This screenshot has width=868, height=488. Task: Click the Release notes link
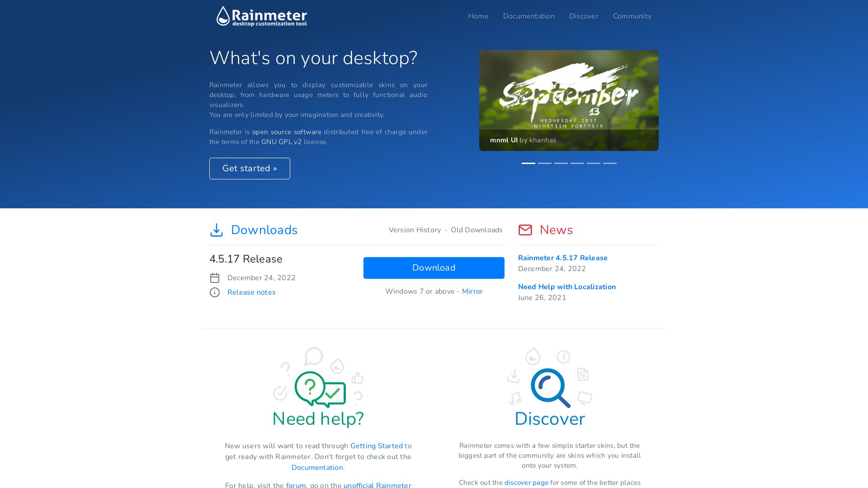point(251,292)
